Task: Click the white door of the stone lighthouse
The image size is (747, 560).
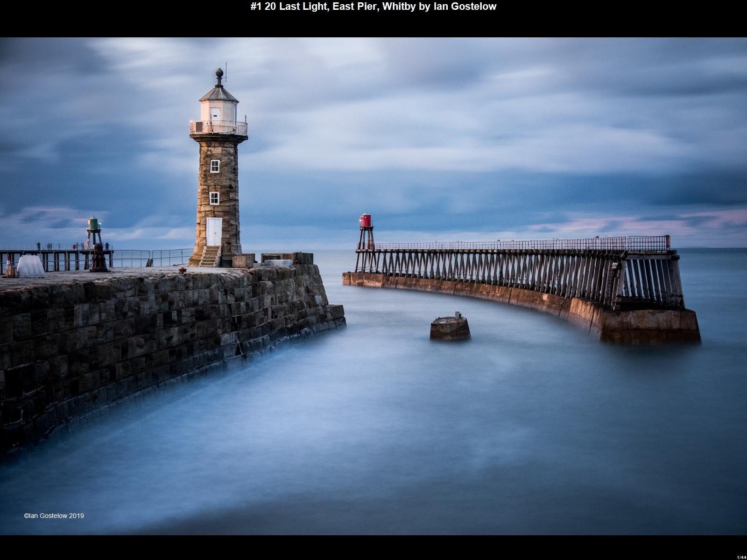Action: pos(214,231)
